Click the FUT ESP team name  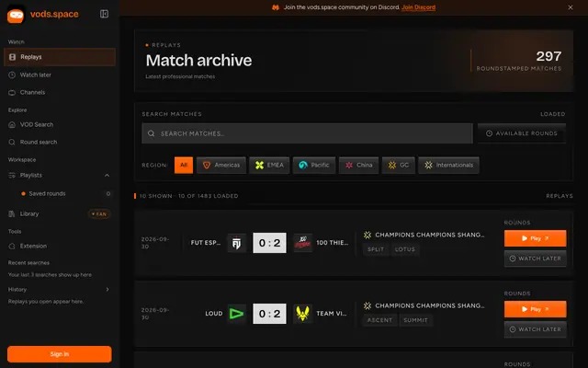pos(206,243)
